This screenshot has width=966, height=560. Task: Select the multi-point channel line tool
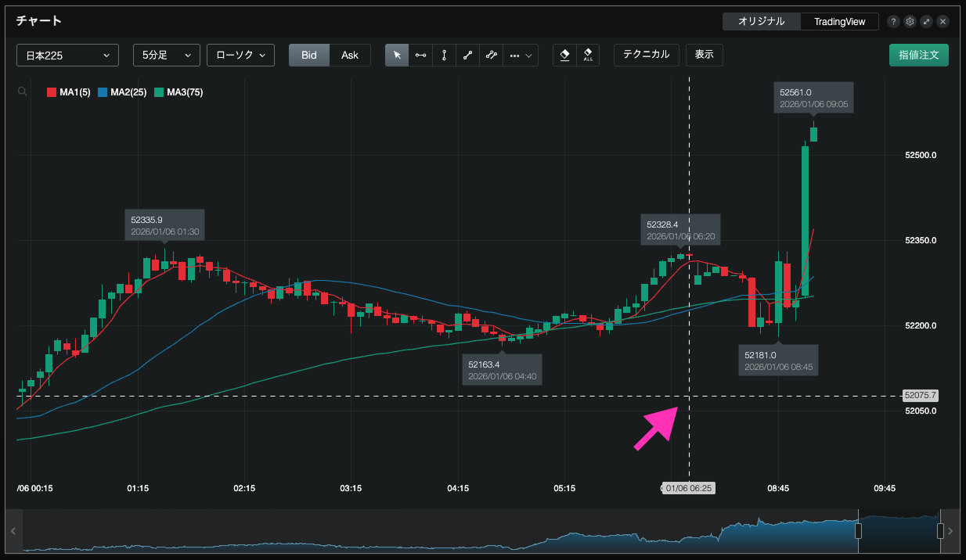[x=491, y=56]
